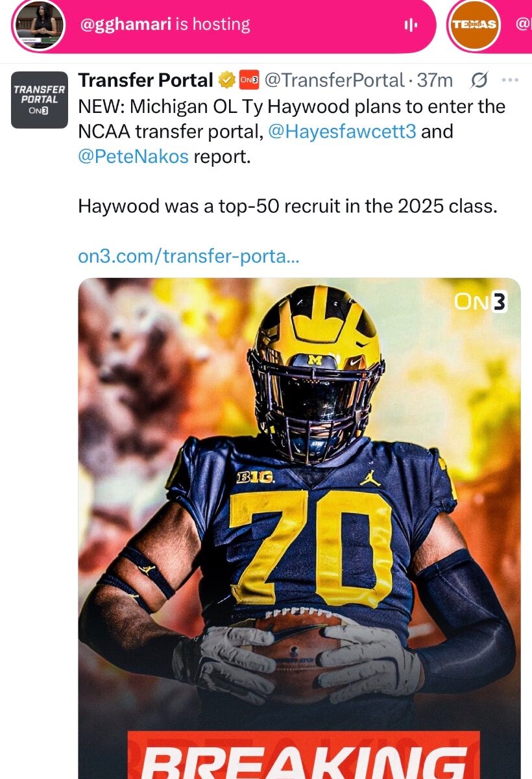532x779 pixels.
Task: Click the Grok icon on the tweet
Action: [479, 80]
